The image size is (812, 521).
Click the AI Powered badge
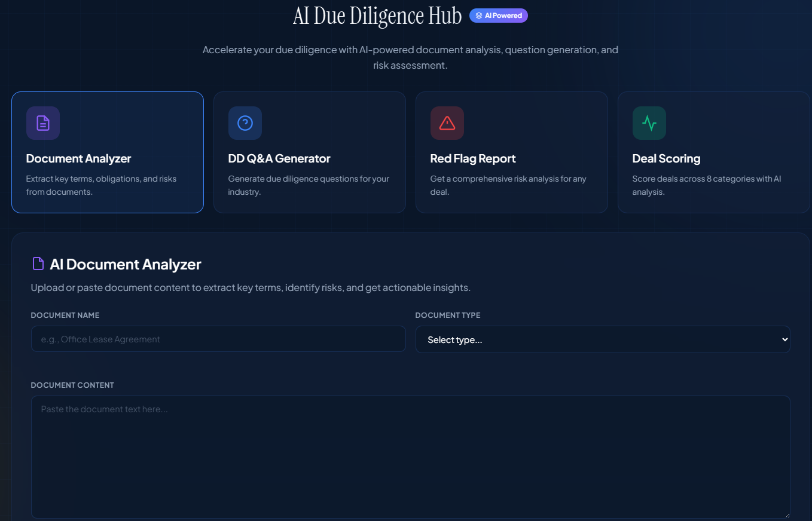(498, 15)
